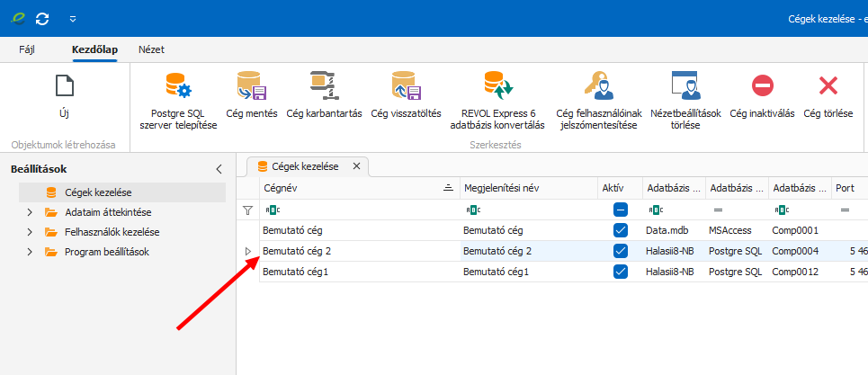Screen dimensions: 868x375
Task: Toggle Aktív checkbox for Bemutató cég 2
Action: (620, 251)
